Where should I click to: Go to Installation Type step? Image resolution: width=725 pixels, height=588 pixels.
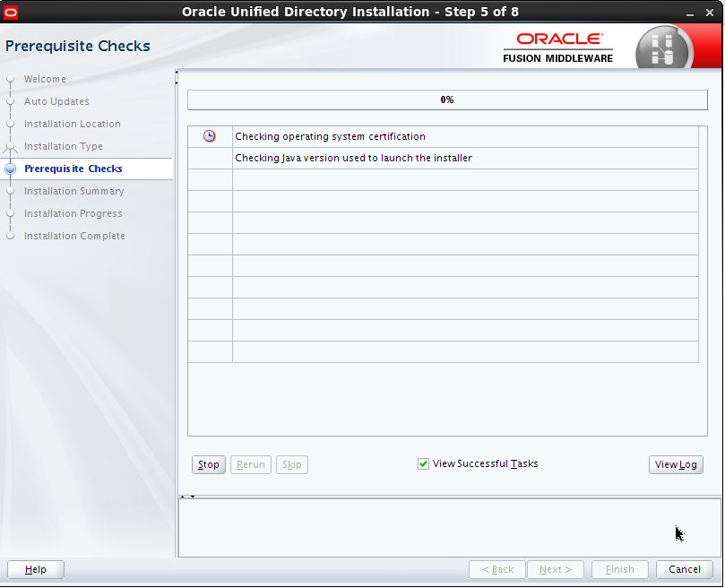click(x=64, y=146)
